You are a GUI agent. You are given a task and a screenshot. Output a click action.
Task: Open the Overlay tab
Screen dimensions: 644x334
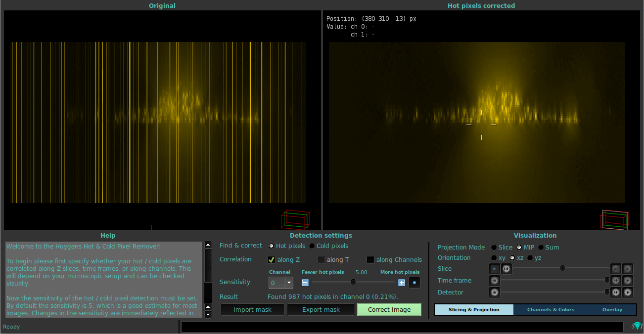(x=612, y=309)
